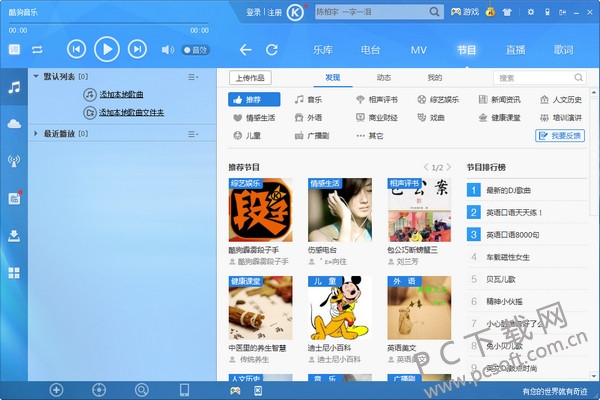Skip to the previous track
The image size is (600, 400).
pos(76,49)
